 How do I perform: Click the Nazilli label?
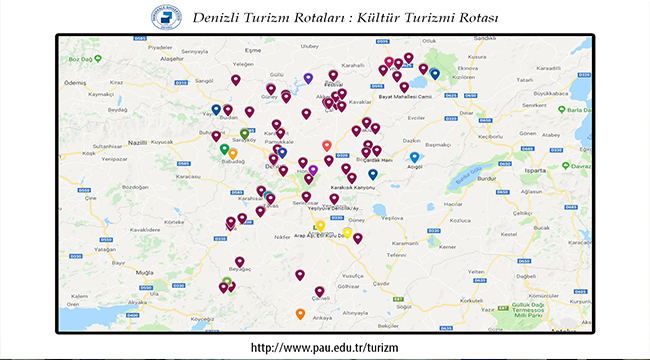click(x=137, y=142)
